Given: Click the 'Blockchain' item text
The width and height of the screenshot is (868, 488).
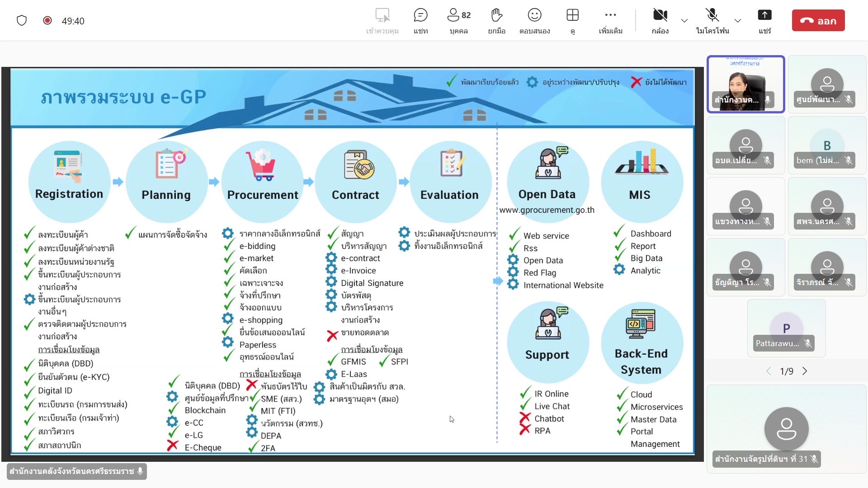Looking at the screenshot, I should tap(205, 410).
